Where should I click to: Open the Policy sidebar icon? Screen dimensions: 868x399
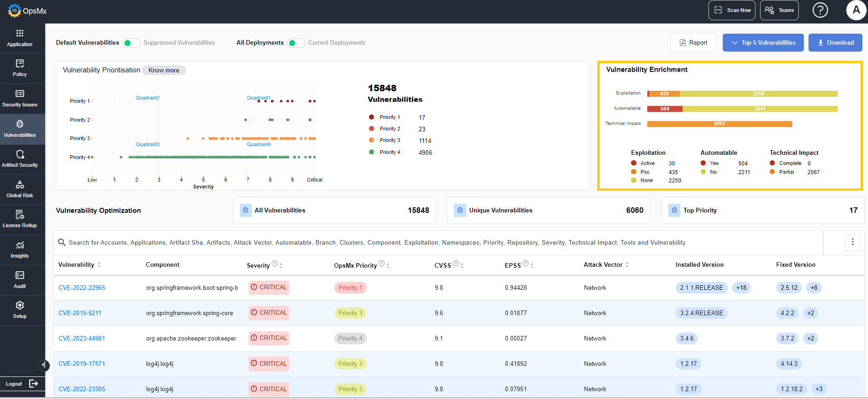click(x=19, y=64)
